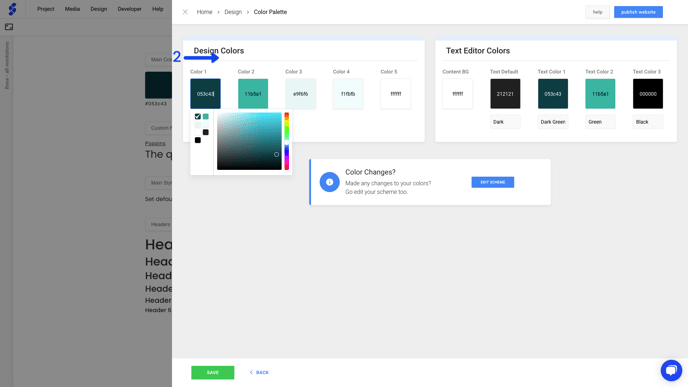Viewport: 688px width, 387px height.
Task: Select the Text Color 3 swatch 000000
Action: point(648,93)
